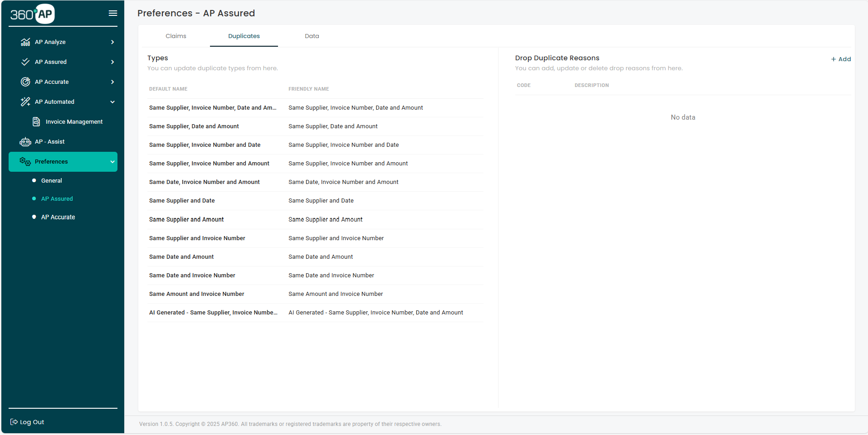This screenshot has height=435, width=868.
Task: Select the AP Accurate preferences bullet option
Action: [x=58, y=217]
